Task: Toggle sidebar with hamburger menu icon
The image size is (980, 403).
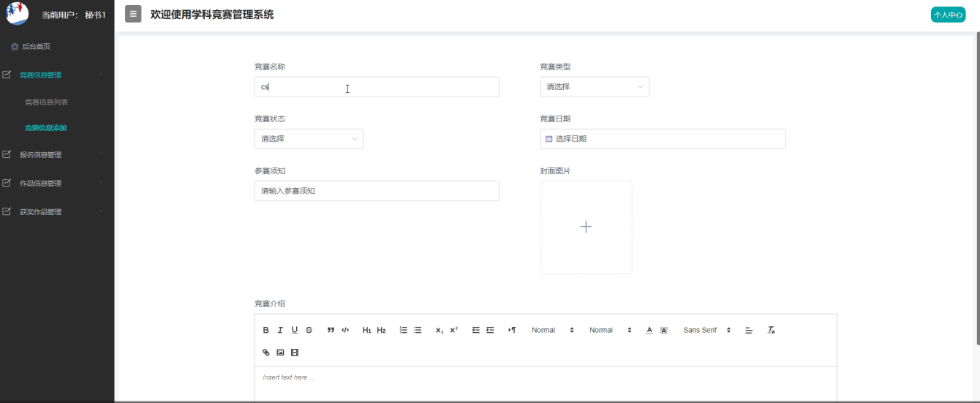Action: tap(133, 14)
